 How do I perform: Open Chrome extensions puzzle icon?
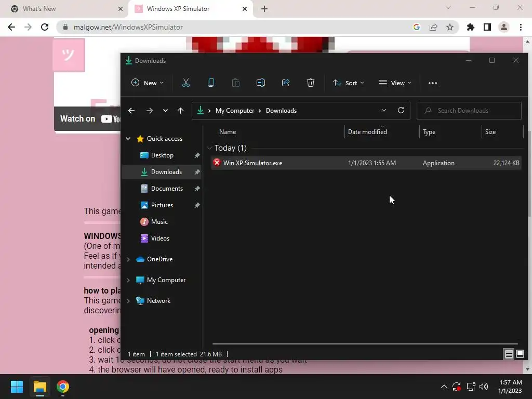[x=471, y=27]
